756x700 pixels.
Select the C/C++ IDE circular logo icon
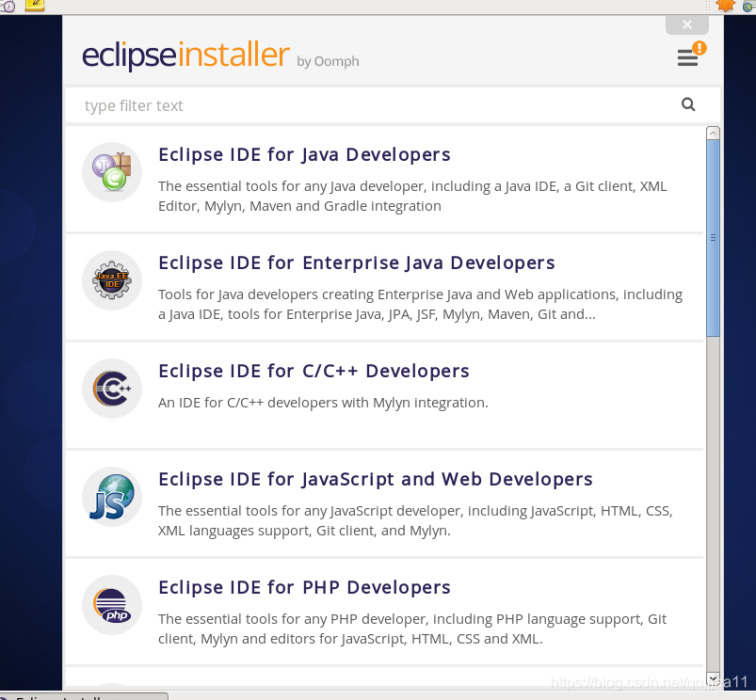click(111, 388)
